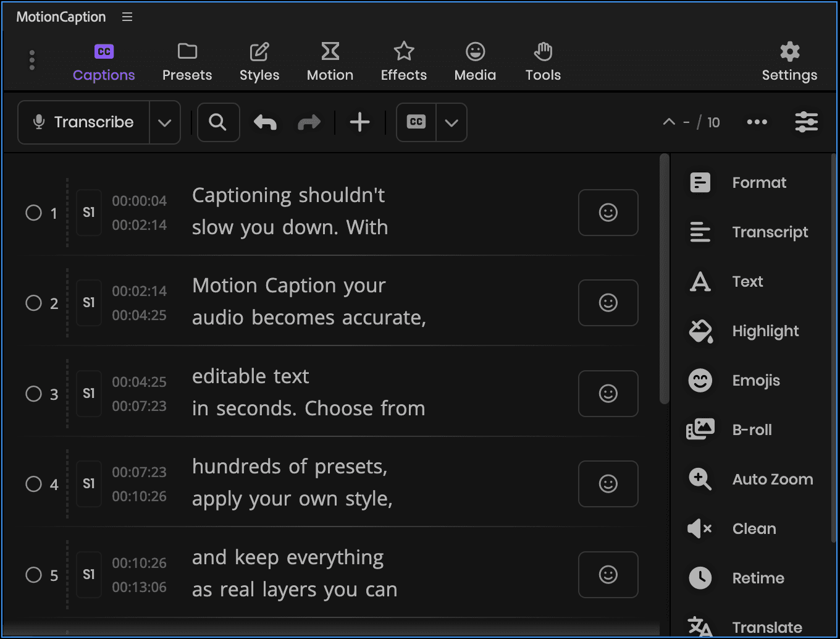The image size is (840, 639).
Task: Click the start timecode 00:07:23 of caption 4
Action: click(140, 472)
